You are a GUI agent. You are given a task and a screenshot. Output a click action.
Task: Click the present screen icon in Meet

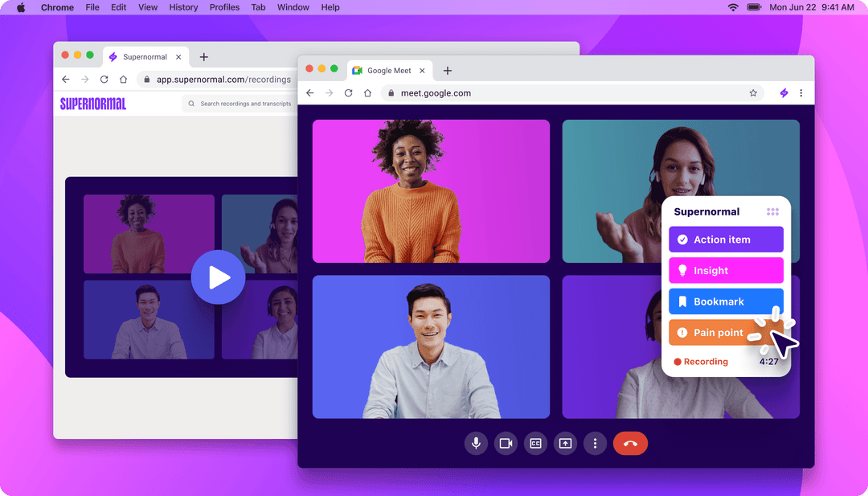point(565,443)
